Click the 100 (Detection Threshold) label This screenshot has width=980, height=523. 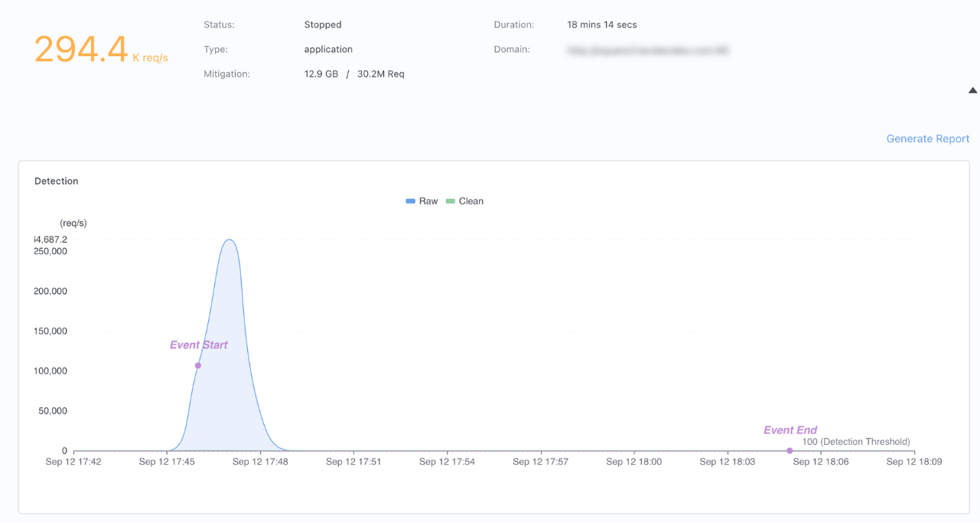click(856, 442)
